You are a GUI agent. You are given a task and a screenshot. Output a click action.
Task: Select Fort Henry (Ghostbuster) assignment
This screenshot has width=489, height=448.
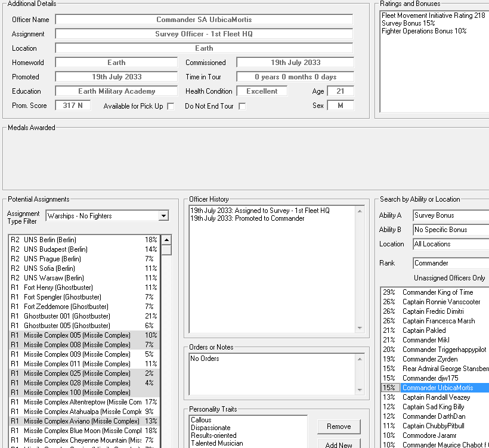click(84, 288)
